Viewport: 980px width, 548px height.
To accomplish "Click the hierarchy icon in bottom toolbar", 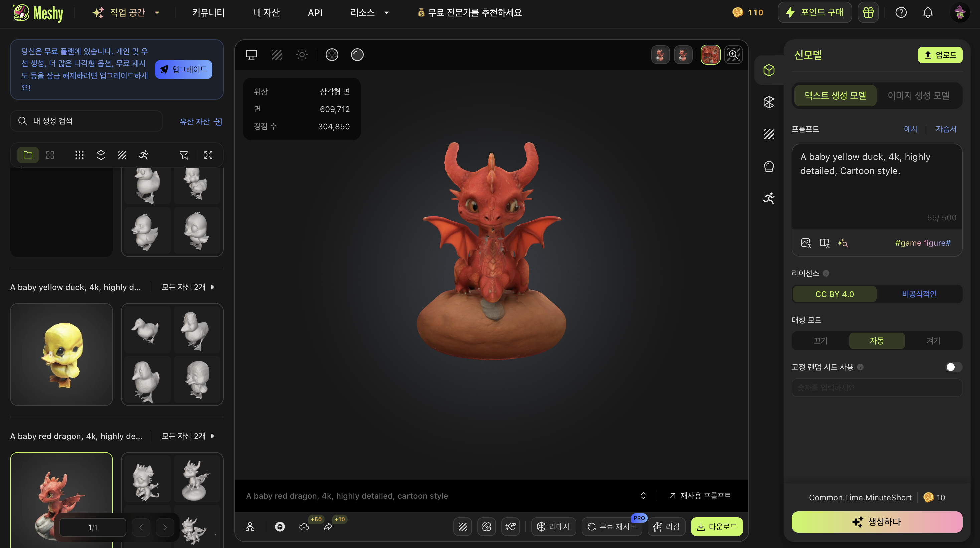I will tap(250, 527).
